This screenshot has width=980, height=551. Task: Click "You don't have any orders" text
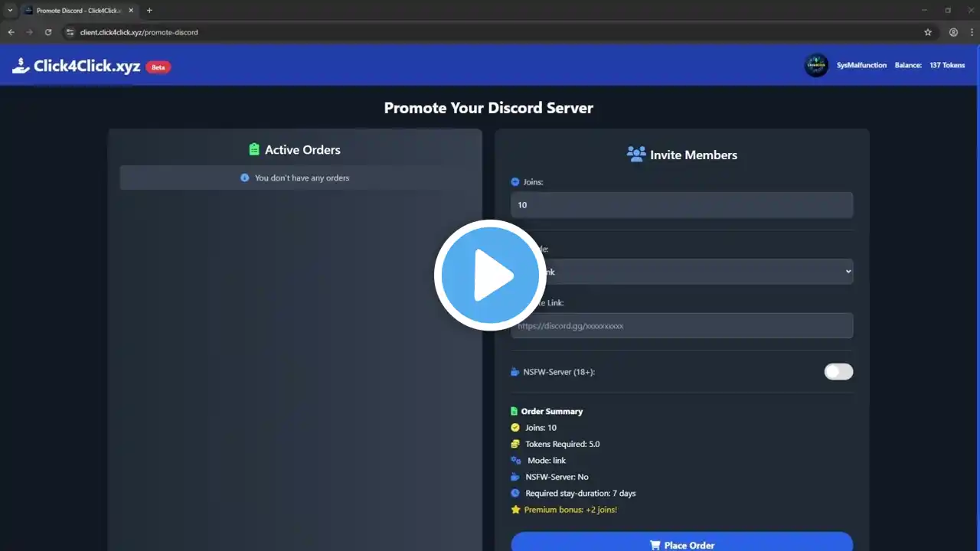pos(302,178)
